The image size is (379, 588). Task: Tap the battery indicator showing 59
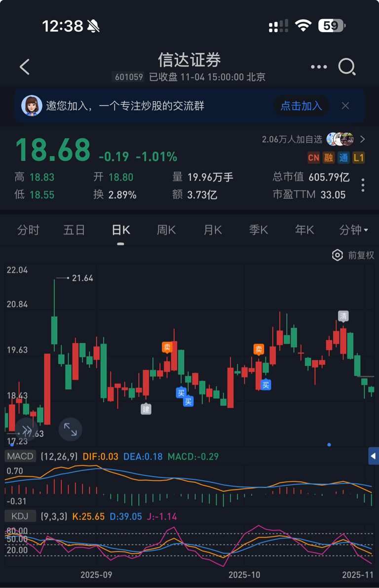tap(332, 26)
